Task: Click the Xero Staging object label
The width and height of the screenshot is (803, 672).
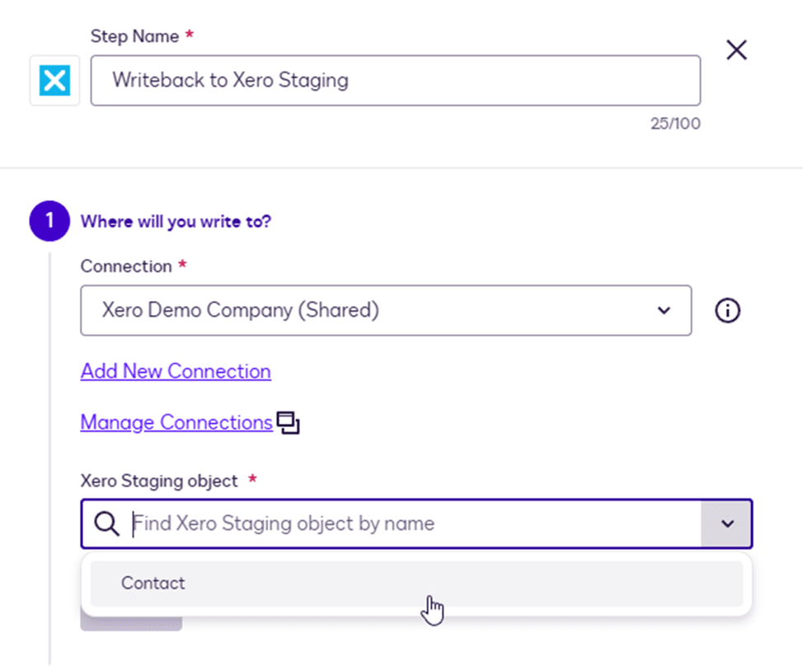Action: point(159,481)
